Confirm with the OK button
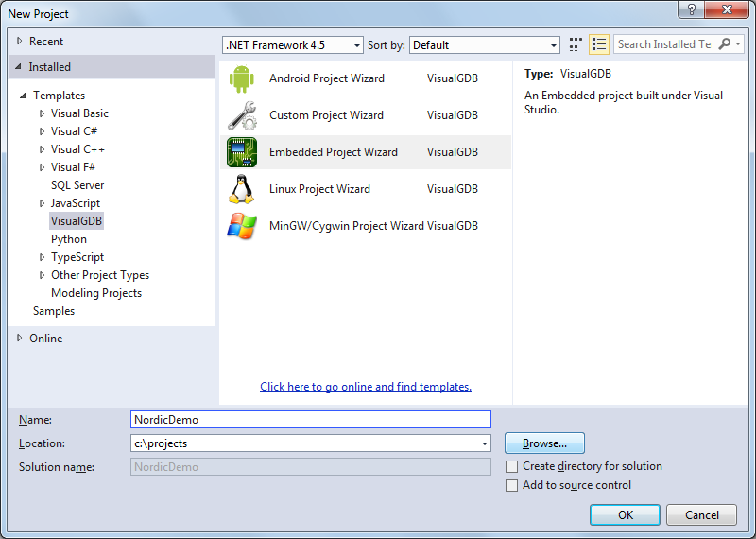 [x=625, y=515]
